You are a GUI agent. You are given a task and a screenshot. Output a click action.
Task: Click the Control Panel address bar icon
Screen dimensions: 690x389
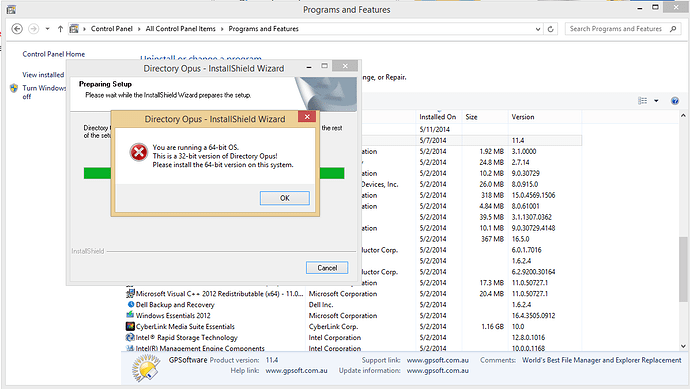click(x=74, y=29)
